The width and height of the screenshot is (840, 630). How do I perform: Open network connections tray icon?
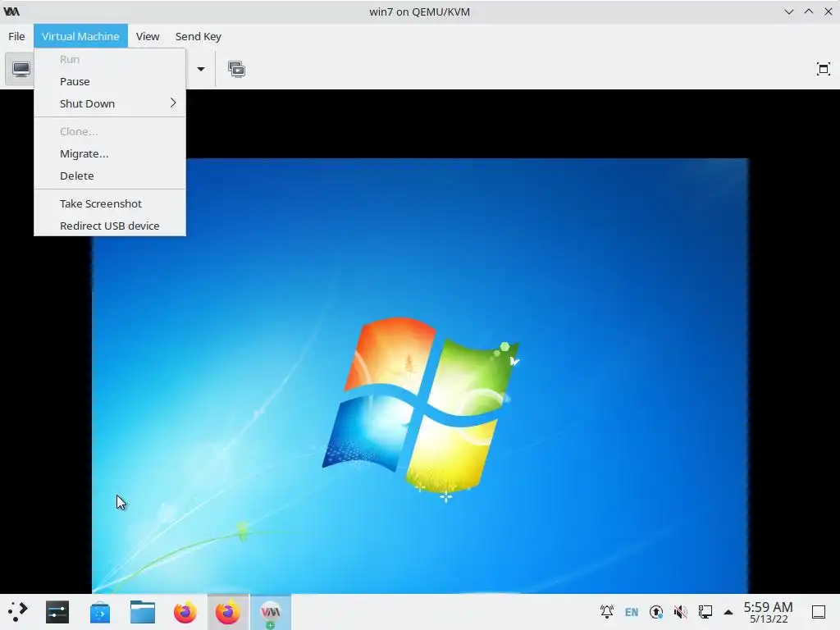click(705, 611)
